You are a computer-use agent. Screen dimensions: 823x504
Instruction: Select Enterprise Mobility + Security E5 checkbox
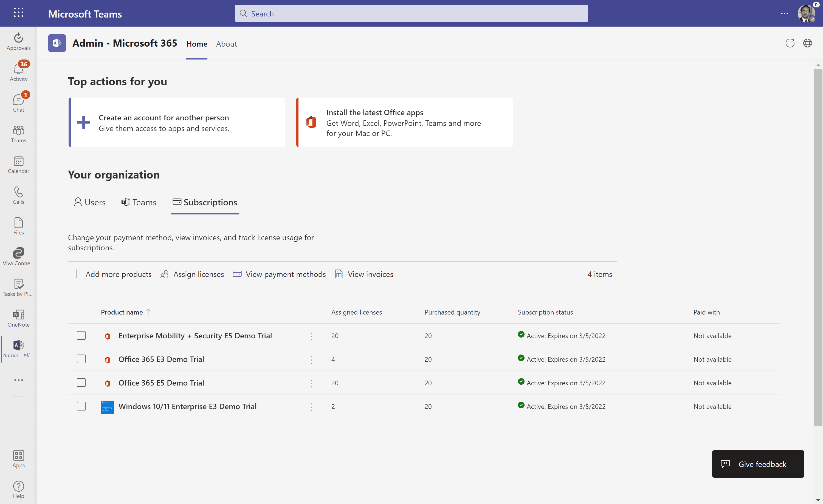coord(81,335)
